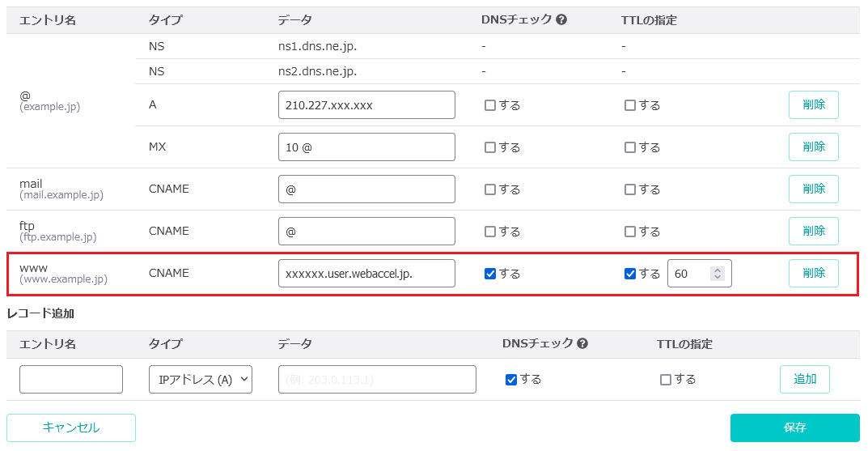Open the DNSチェック help icon in the top header
Viewport: 868px width, 451px height.
[561, 20]
